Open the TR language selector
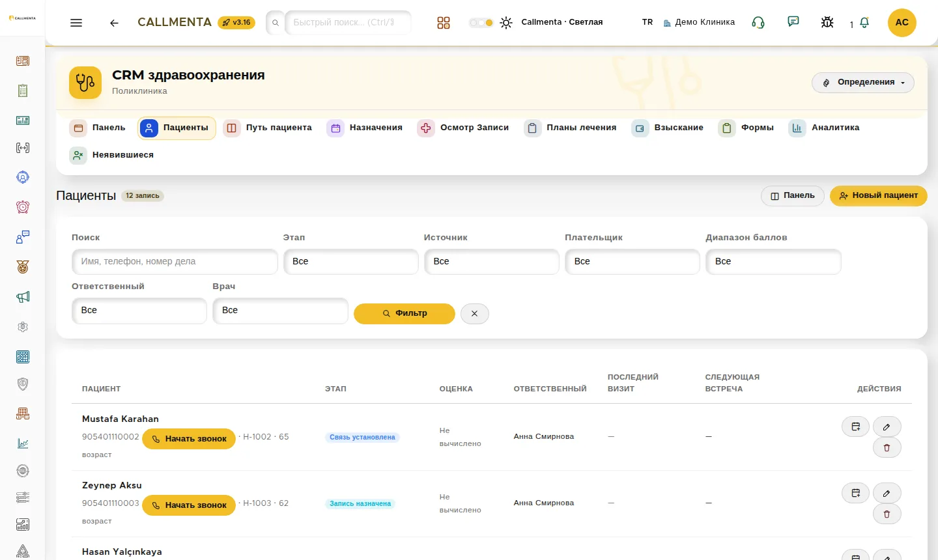Viewport: 938px width, 560px height. click(x=647, y=22)
